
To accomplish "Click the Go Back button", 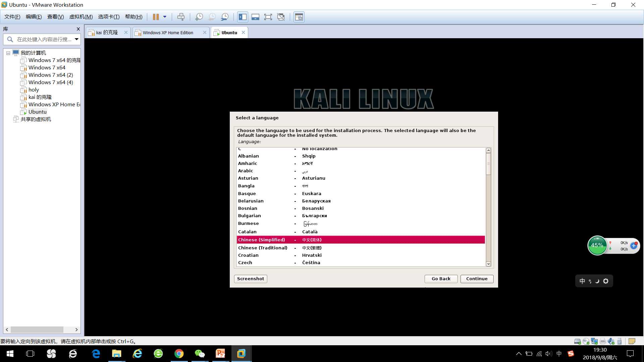I will pos(441,279).
